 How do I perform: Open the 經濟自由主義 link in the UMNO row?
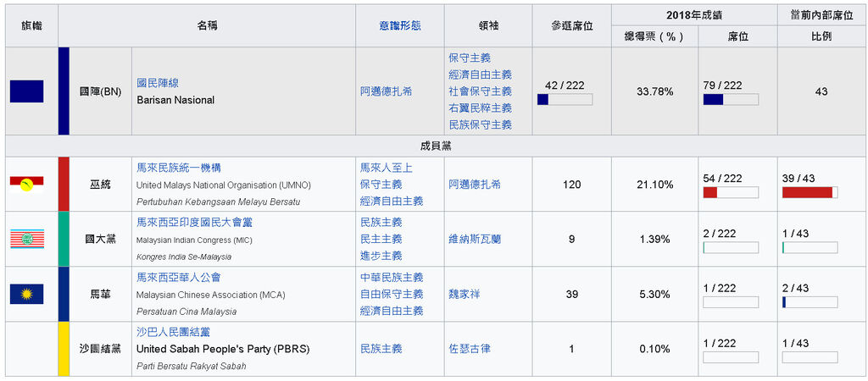(392, 201)
